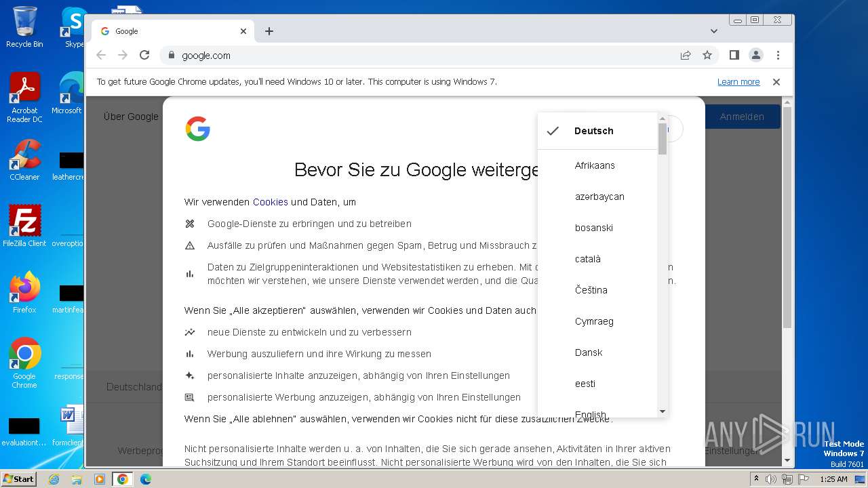Screen dimensions: 868x488
Task: Select Čeština language option
Action: tap(597, 290)
